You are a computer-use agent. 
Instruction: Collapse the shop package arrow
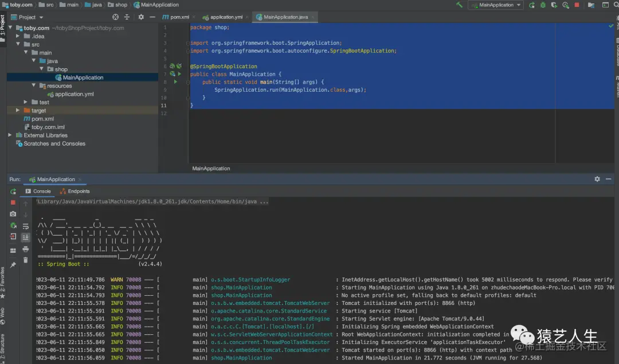tap(41, 69)
